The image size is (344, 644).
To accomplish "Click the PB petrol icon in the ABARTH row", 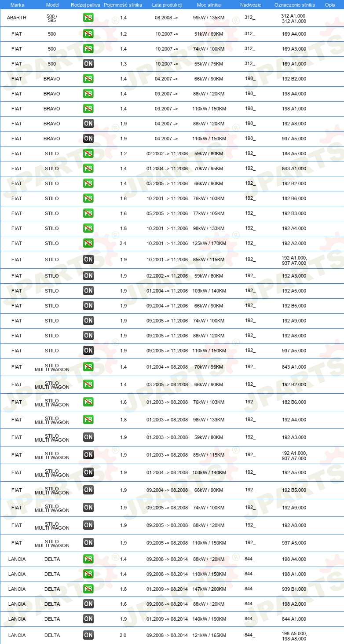I will [x=88, y=18].
